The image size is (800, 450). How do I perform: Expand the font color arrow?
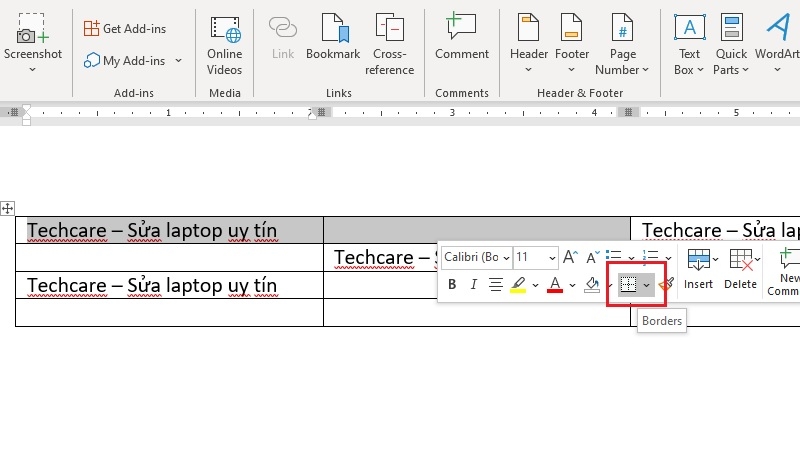click(x=572, y=285)
